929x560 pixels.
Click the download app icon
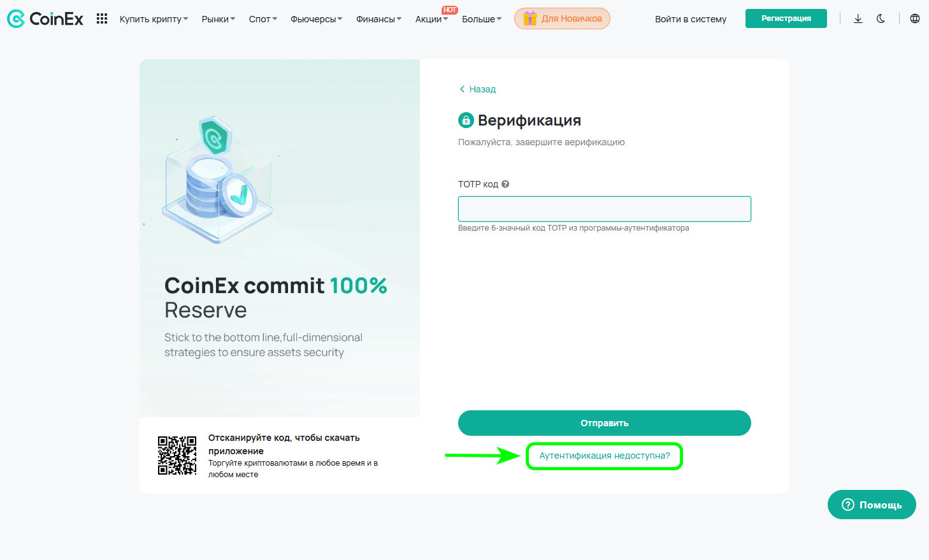pos(858,18)
